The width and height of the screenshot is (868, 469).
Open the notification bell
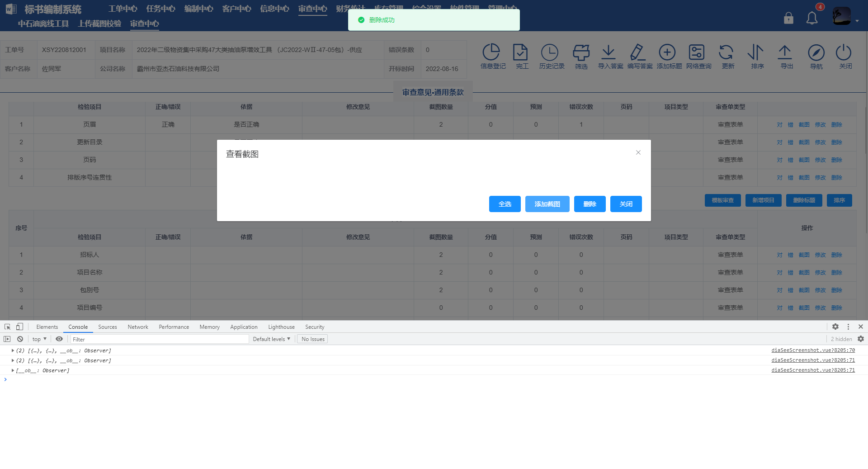click(812, 18)
